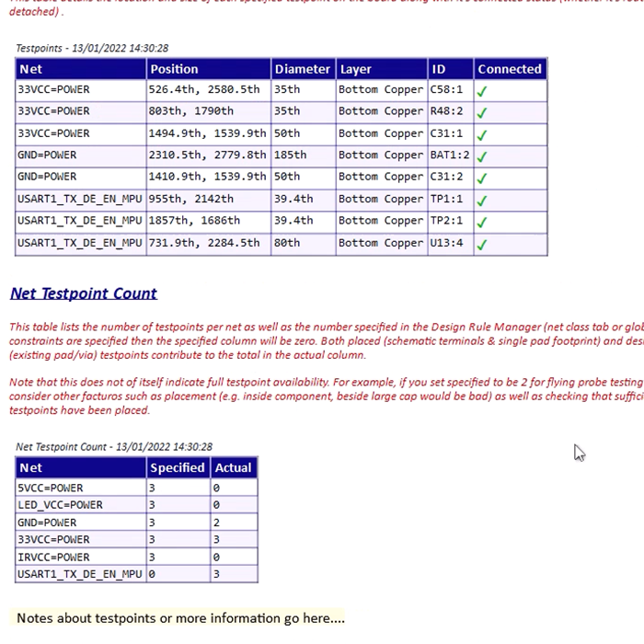Image resolution: width=644 pixels, height=644 pixels.
Task: Click the LED_VCC=POWER net entry
Action: pos(61,505)
